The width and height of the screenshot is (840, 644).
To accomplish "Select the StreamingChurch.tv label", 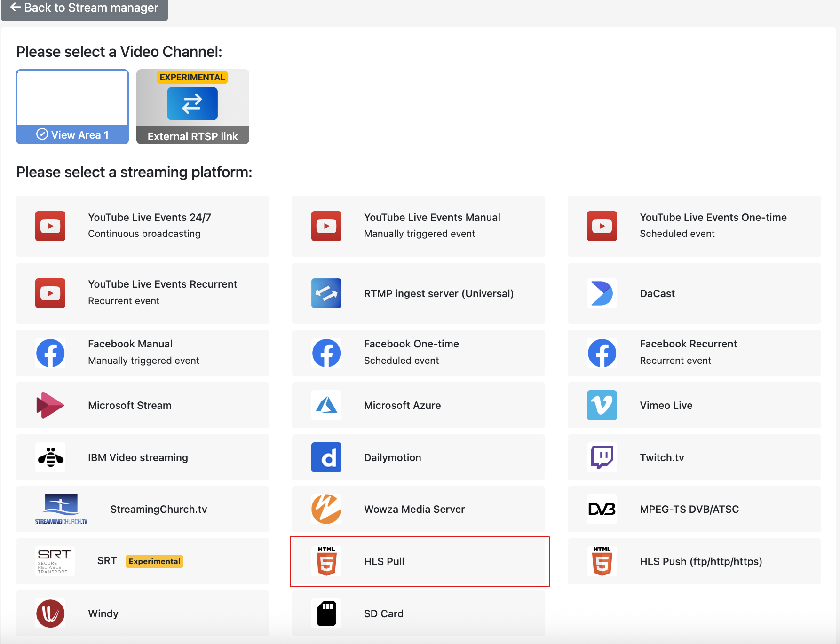I will tap(158, 510).
